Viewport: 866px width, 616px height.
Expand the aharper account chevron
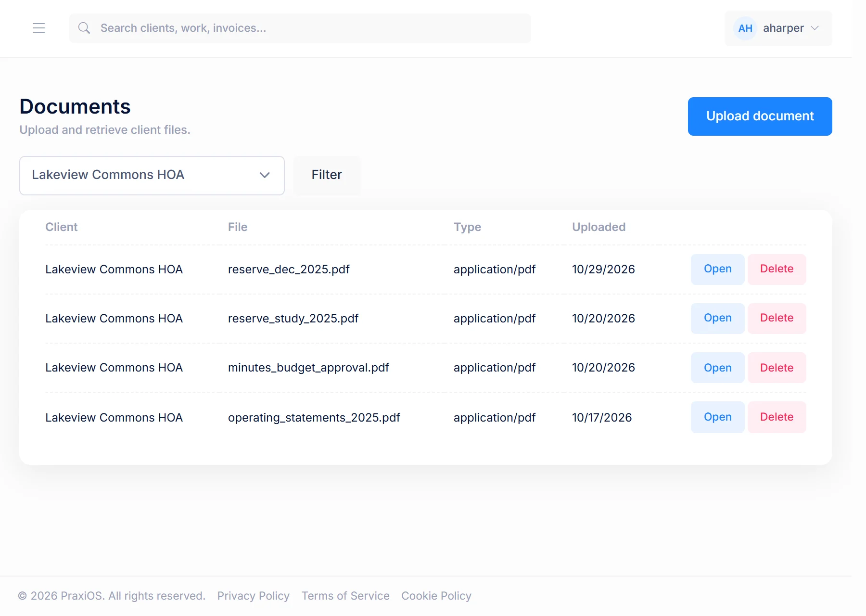pos(815,28)
